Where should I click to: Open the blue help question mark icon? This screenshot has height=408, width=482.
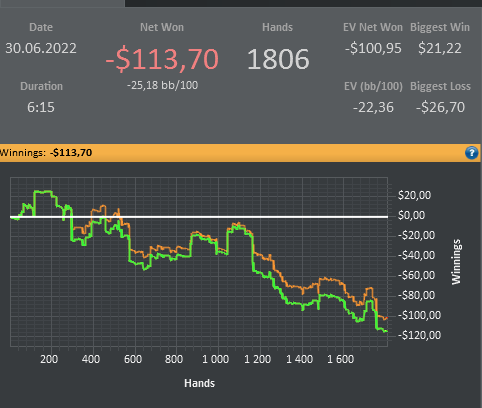[x=471, y=153]
